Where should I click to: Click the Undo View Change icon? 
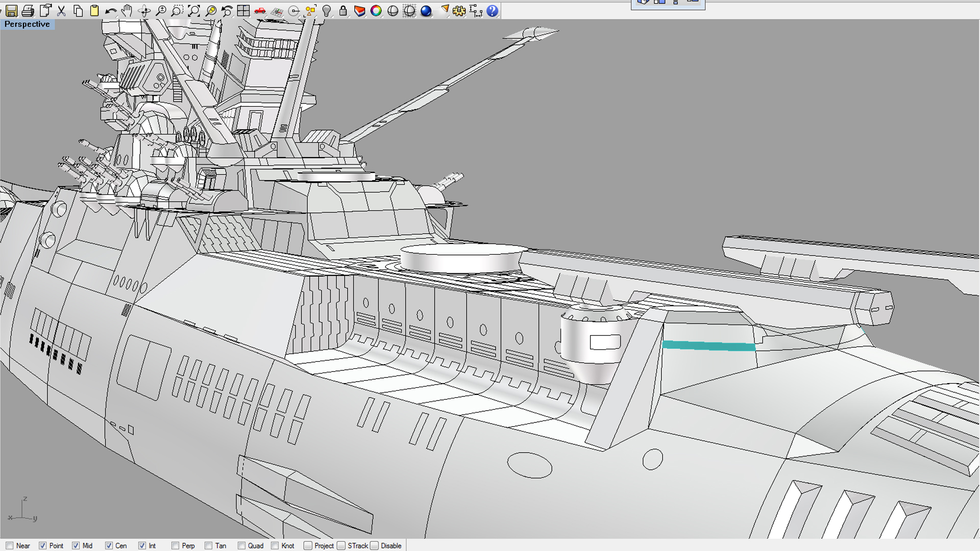(227, 11)
